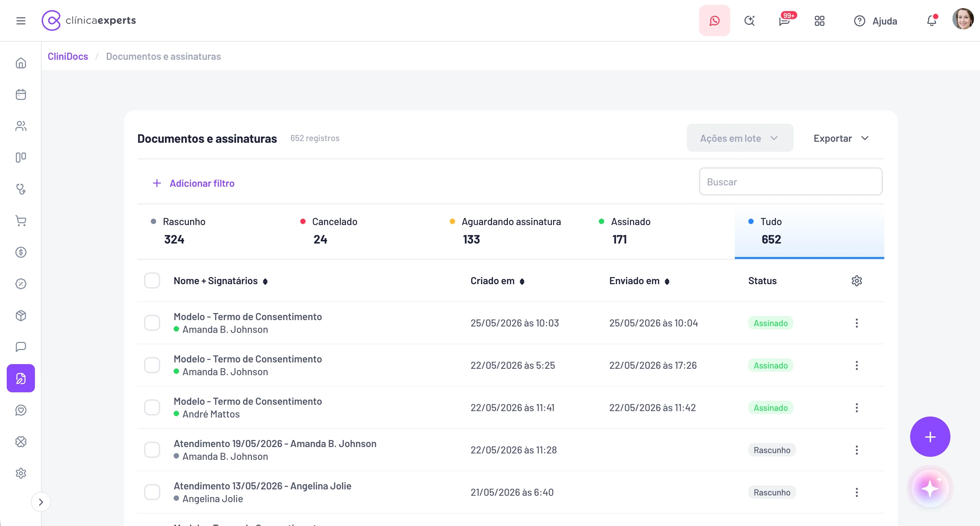Open the box inventory sidebar icon

tap(21, 315)
